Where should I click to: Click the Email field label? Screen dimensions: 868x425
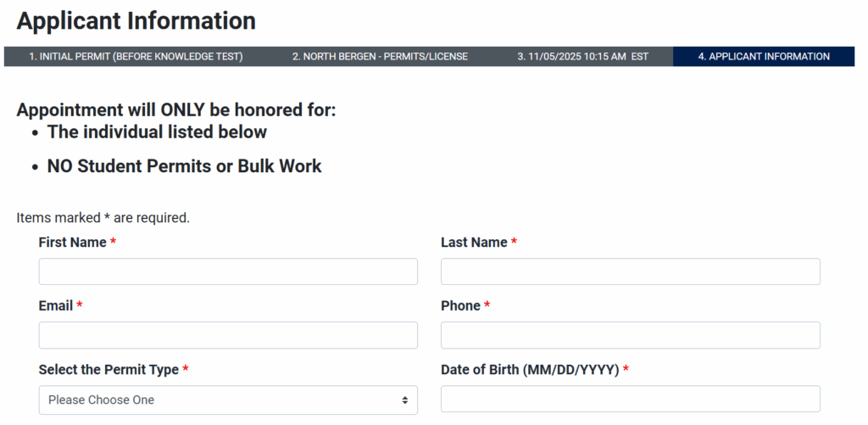(x=56, y=306)
